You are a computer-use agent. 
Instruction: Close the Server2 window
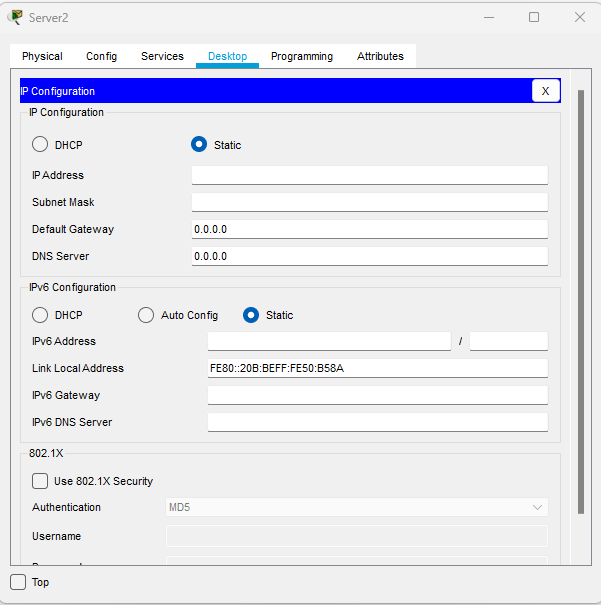coord(580,17)
